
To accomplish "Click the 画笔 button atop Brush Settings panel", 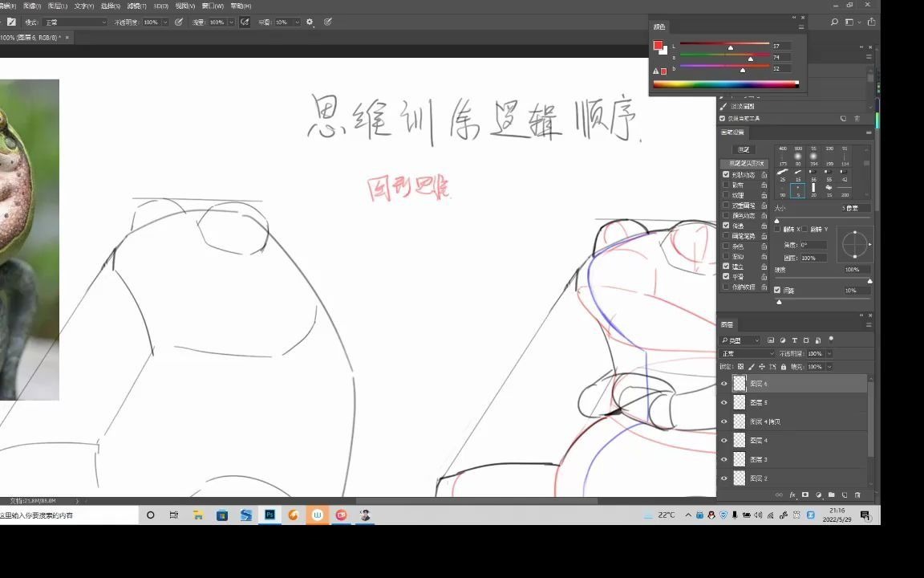I will coord(744,149).
